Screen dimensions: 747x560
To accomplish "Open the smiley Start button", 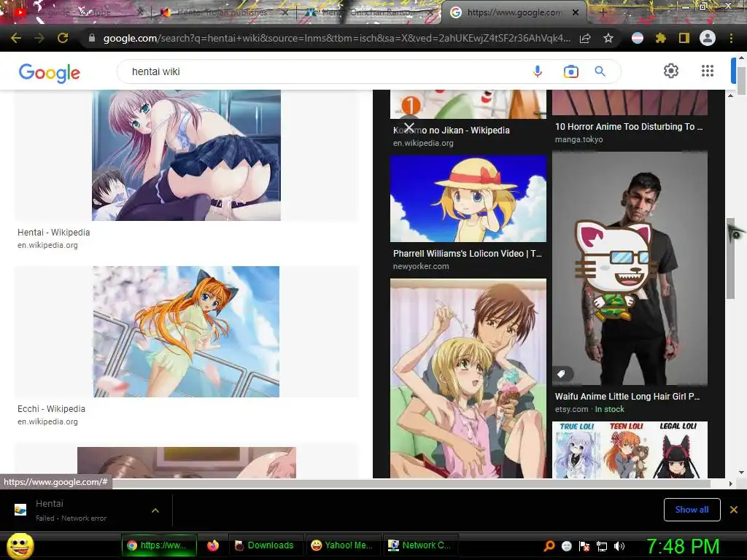I will point(20,545).
